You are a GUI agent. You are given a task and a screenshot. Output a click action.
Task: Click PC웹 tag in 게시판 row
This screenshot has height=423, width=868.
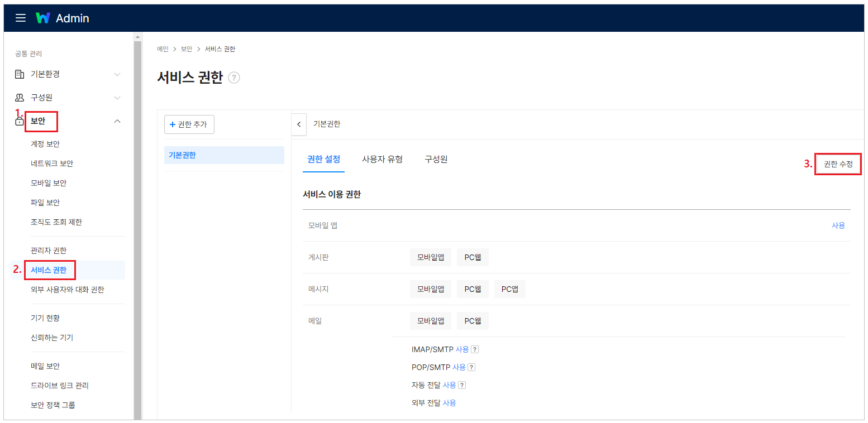[x=473, y=257]
